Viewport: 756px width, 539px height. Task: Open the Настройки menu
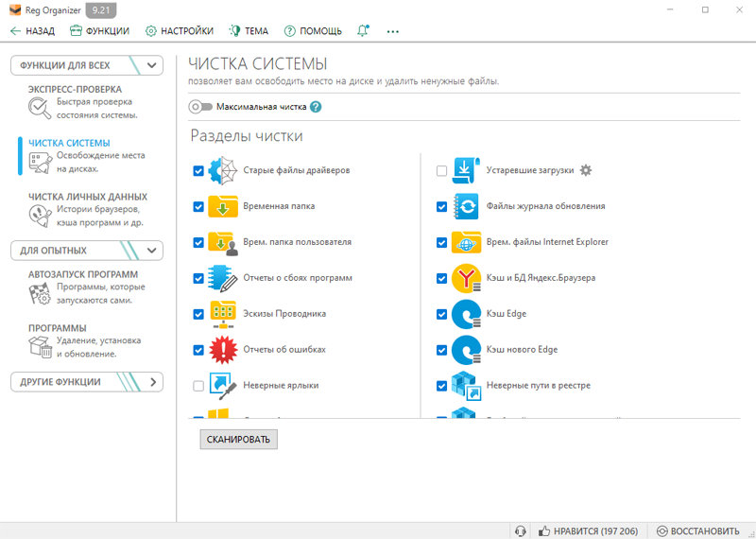180,31
